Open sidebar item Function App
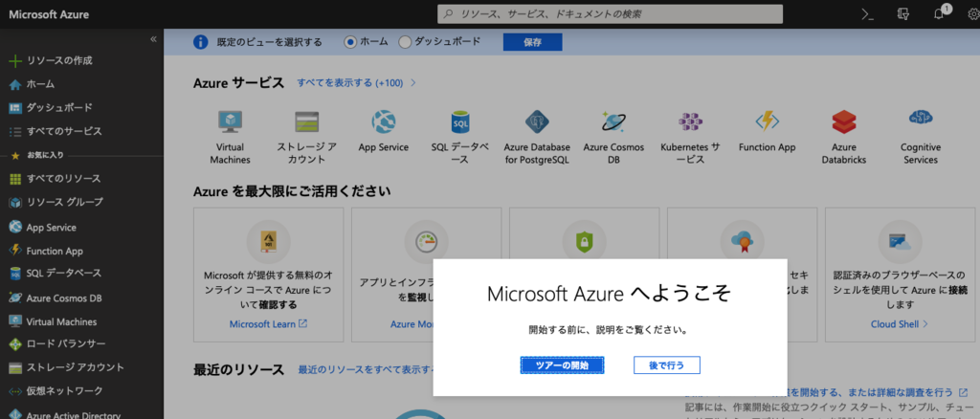The width and height of the screenshot is (980, 419). point(55,251)
